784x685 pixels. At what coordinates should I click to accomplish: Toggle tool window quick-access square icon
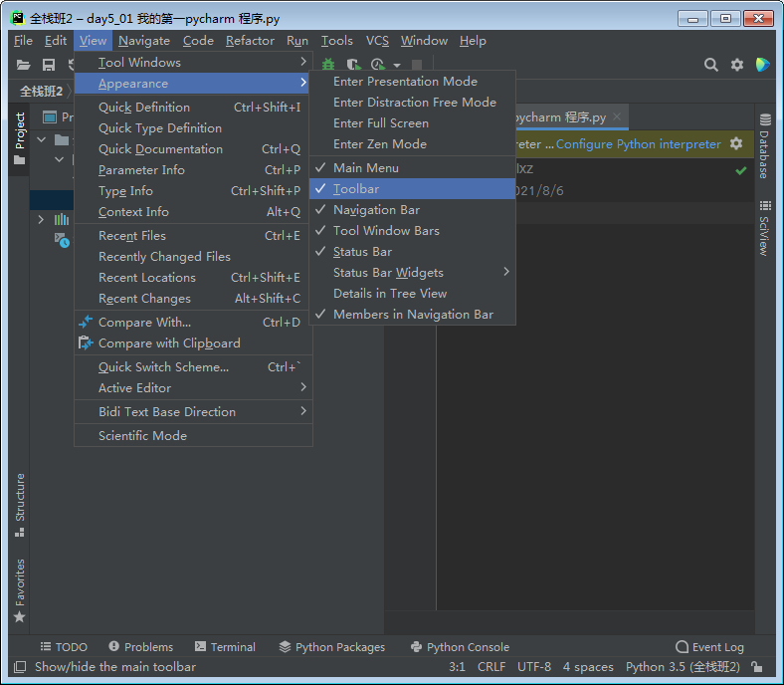point(20,666)
